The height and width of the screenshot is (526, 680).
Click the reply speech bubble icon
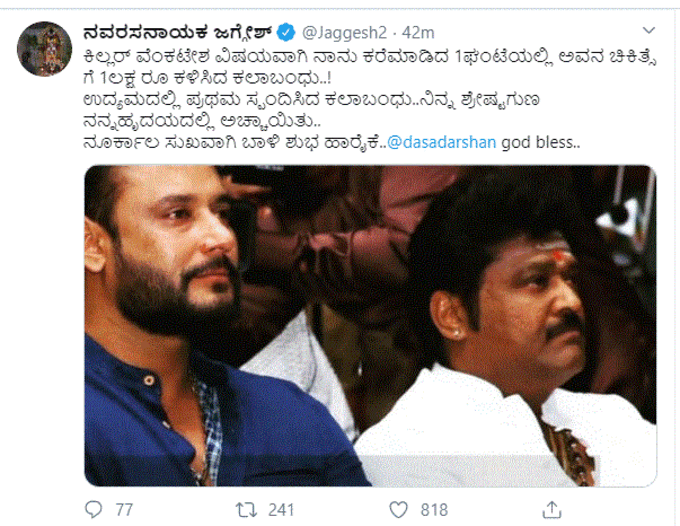pos(93,510)
